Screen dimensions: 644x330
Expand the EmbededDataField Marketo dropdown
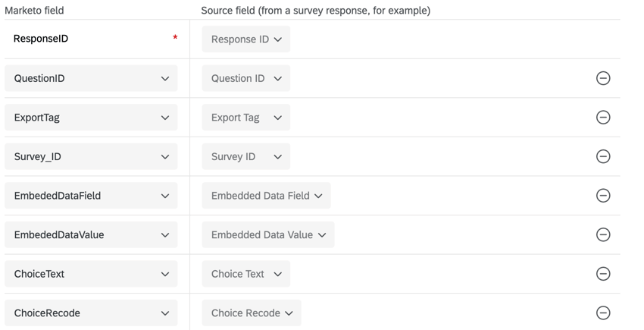91,196
